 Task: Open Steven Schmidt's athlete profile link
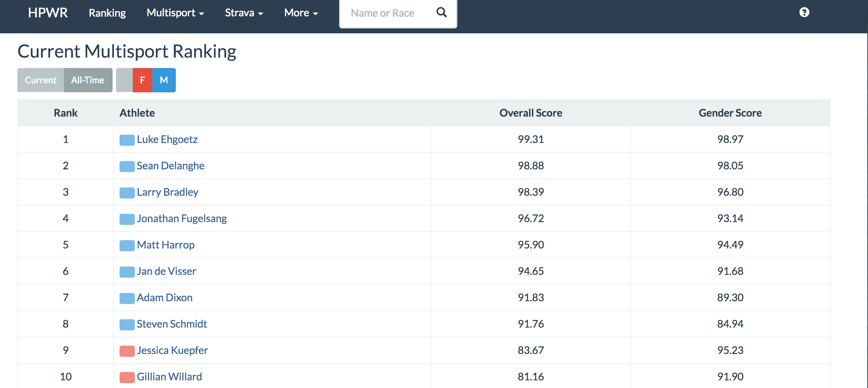172,324
